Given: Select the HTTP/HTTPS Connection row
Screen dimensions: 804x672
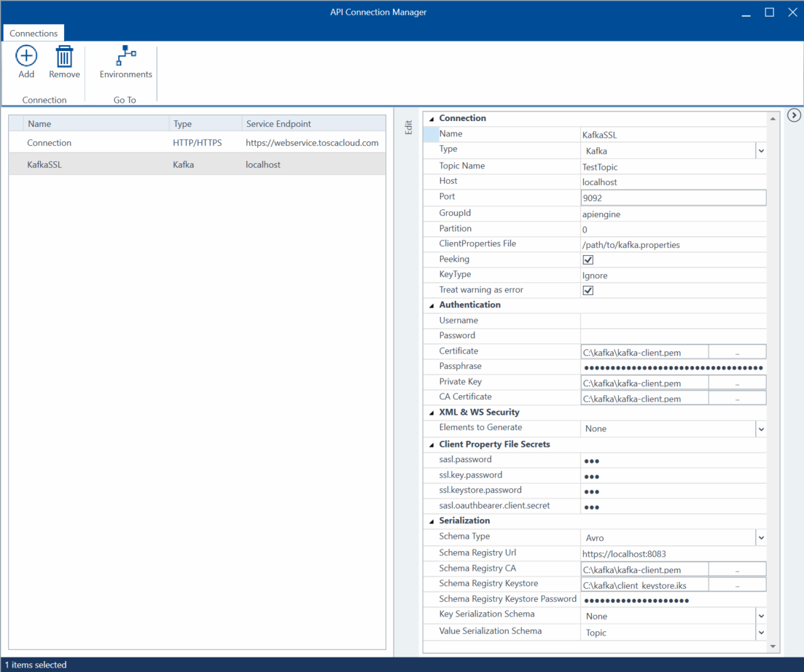Looking at the screenshot, I should [197, 143].
